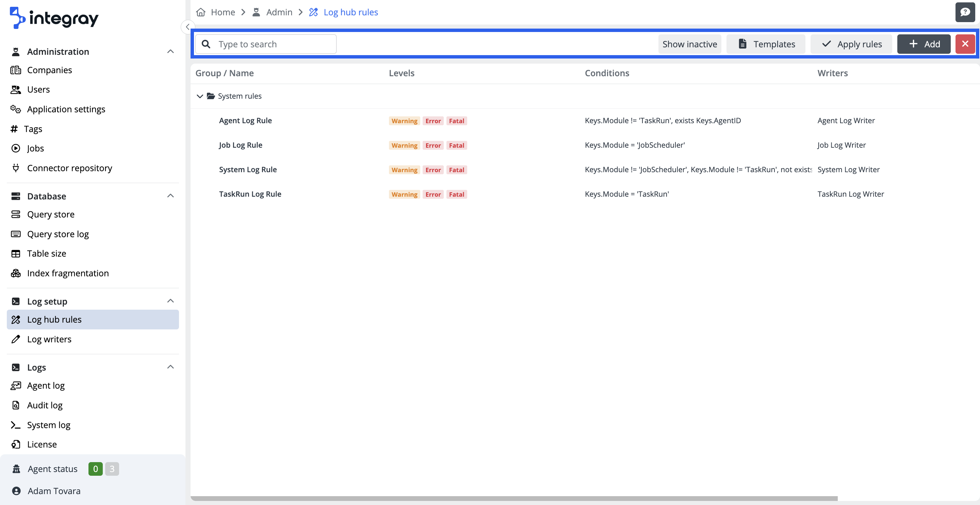Open the Audit log page
980x505 pixels.
(45, 405)
